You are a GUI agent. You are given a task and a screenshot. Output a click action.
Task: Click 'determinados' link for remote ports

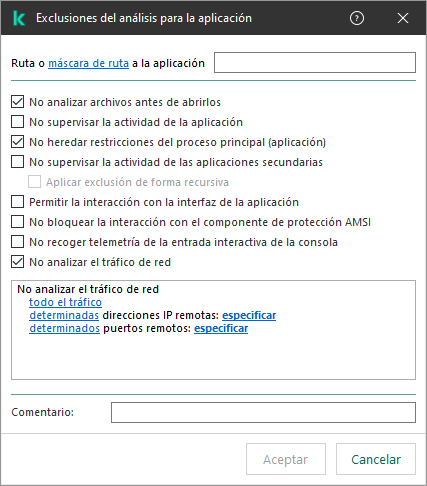pyautogui.click(x=64, y=328)
